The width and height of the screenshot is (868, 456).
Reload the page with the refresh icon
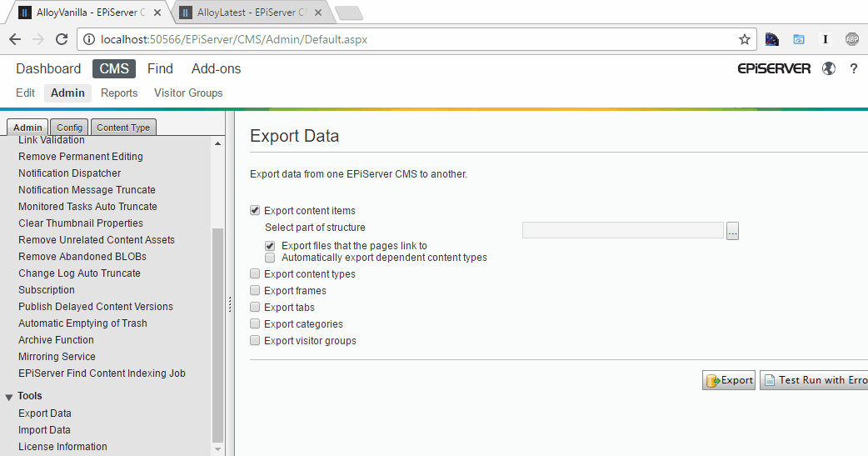coord(61,39)
